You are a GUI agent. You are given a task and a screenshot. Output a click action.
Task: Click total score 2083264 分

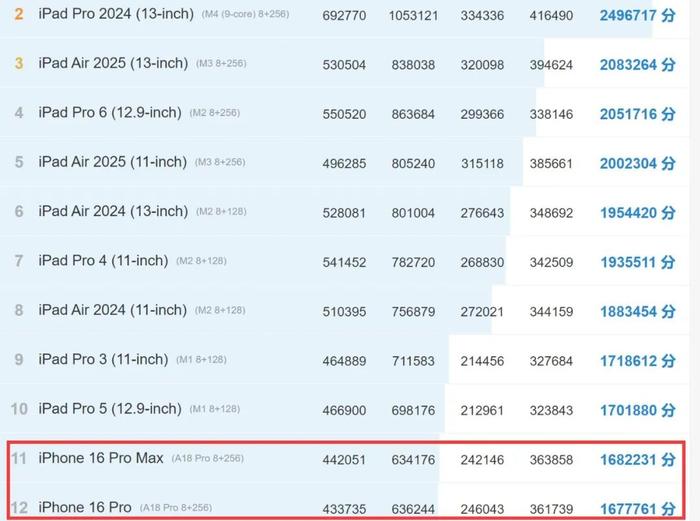click(637, 65)
